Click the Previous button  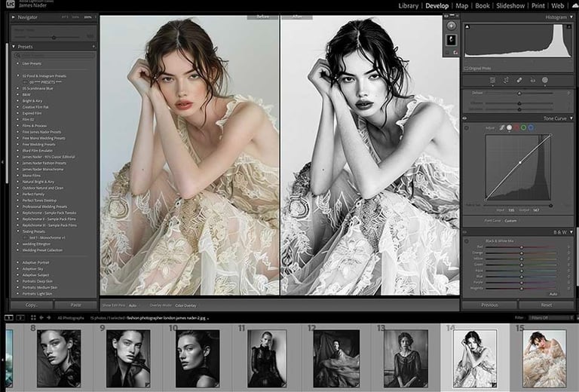[489, 305]
